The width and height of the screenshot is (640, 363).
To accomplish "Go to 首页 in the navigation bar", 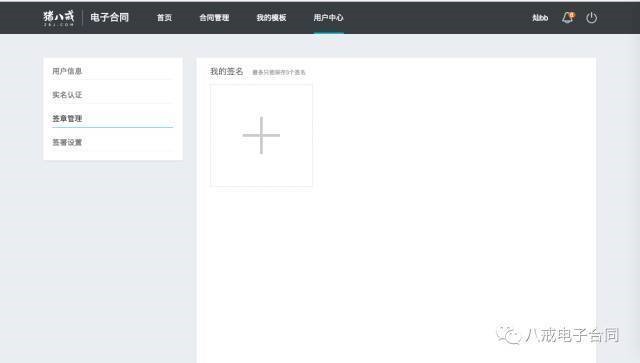I will pyautogui.click(x=164, y=18).
